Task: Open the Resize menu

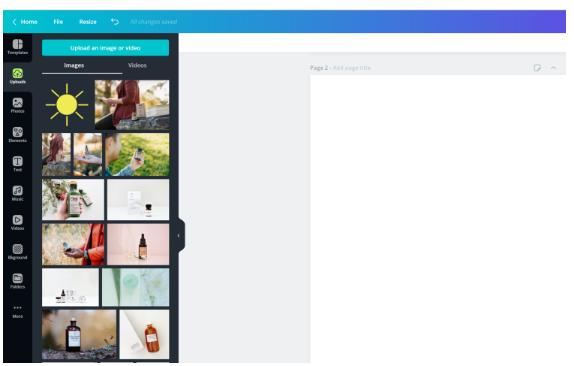Action: (88, 22)
